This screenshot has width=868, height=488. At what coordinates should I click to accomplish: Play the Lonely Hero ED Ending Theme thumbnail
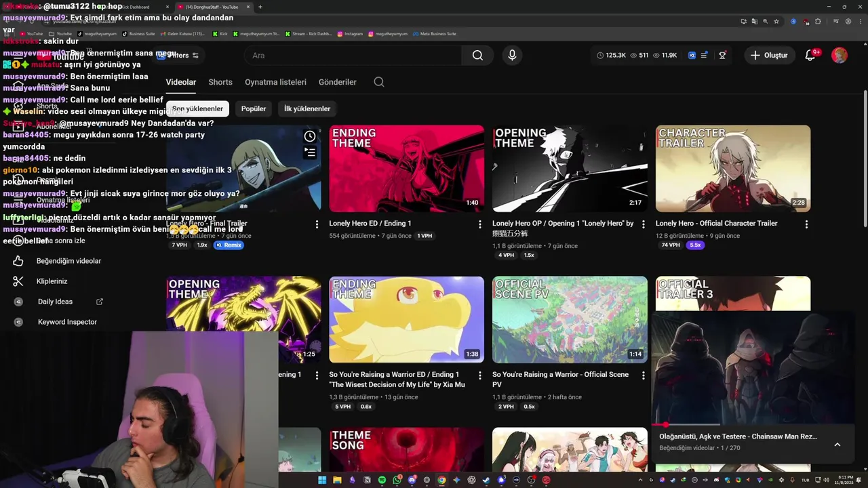pyautogui.click(x=407, y=169)
